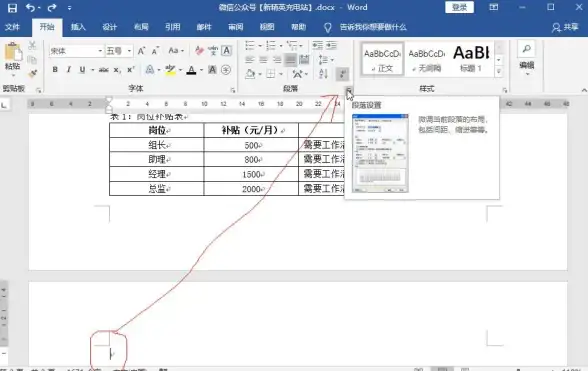Click the paragraph shading bucket

click(250, 74)
